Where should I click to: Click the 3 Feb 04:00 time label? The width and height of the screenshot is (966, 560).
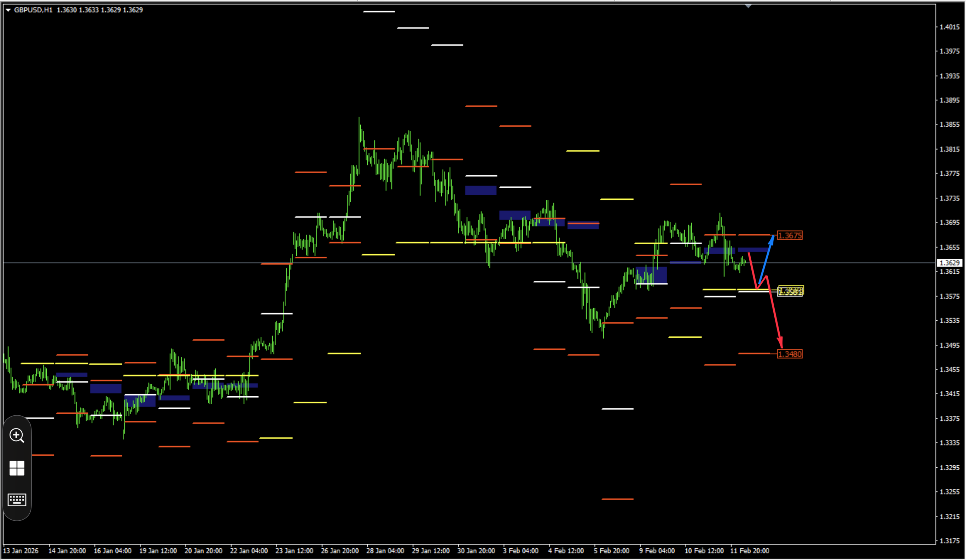pyautogui.click(x=520, y=551)
